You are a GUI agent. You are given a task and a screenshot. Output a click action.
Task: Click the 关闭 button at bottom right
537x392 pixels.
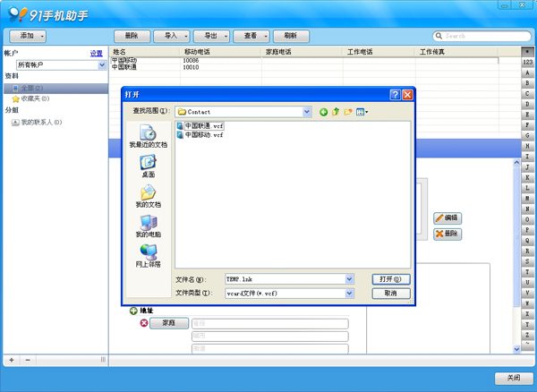(x=514, y=378)
